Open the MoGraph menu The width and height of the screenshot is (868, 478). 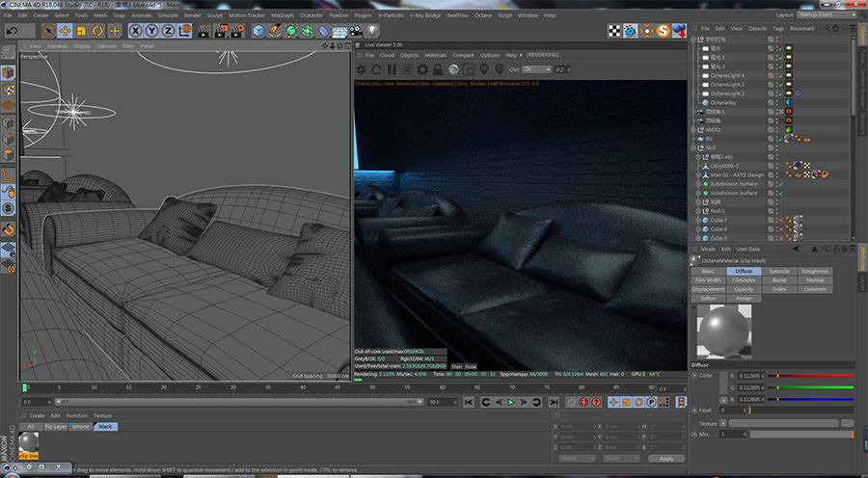pyautogui.click(x=282, y=15)
